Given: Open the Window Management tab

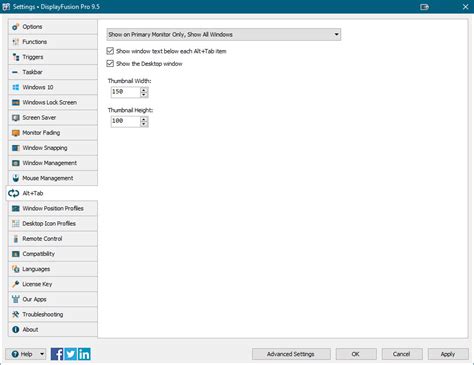Looking at the screenshot, I should click(x=53, y=163).
